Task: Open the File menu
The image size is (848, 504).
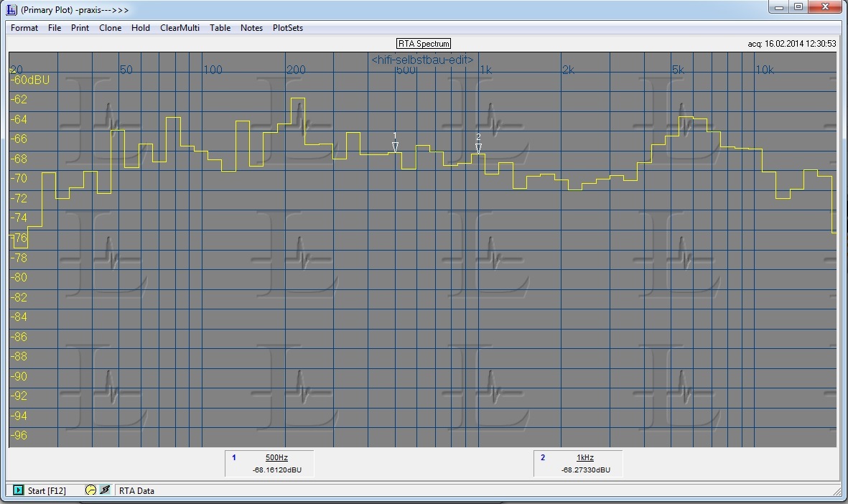Action: (x=55, y=28)
